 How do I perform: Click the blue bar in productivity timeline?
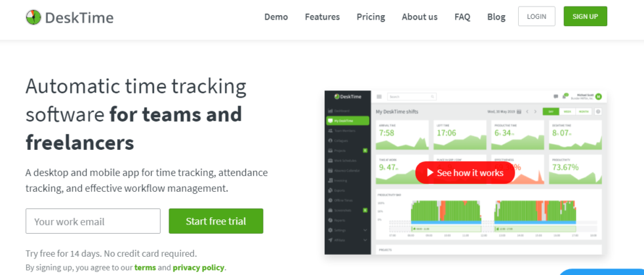pos(446,222)
